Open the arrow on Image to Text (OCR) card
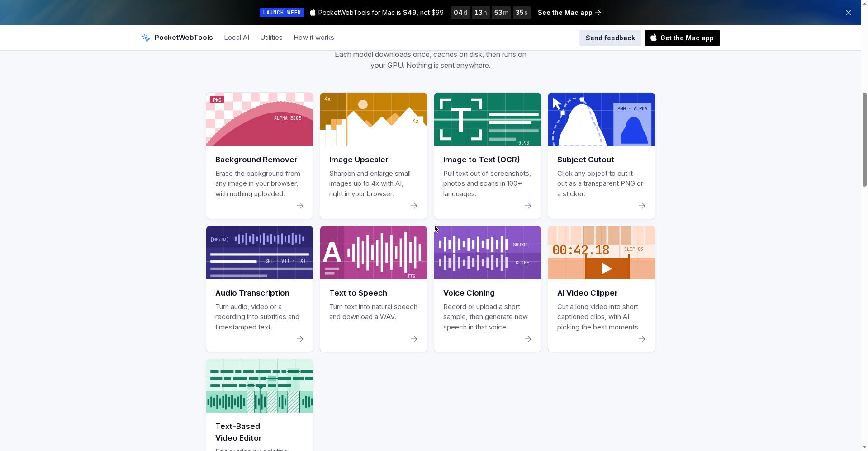This screenshot has height=451, width=868. (x=528, y=206)
